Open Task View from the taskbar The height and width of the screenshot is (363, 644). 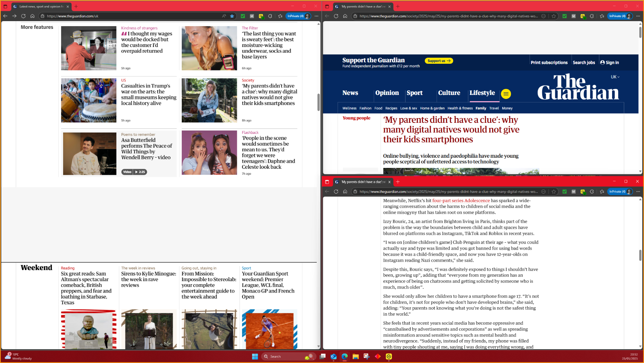[x=323, y=356]
